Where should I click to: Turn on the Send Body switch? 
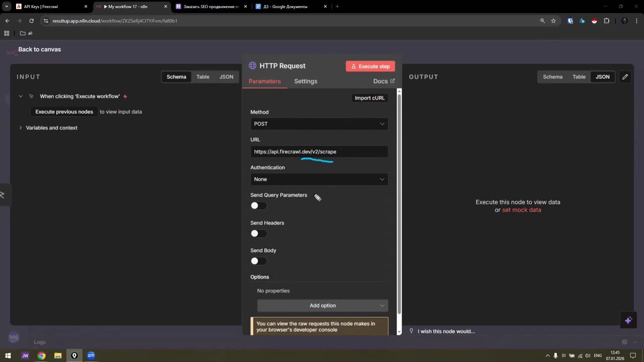tap(259, 261)
